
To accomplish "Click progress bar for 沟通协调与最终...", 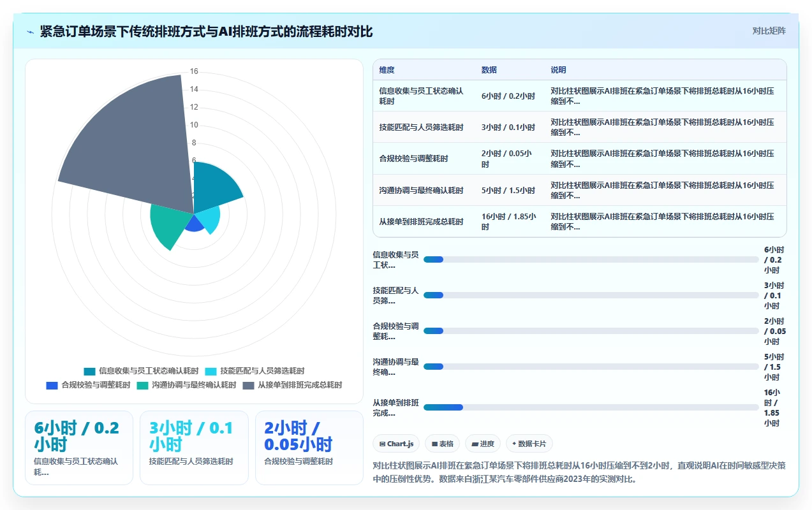I will click(x=591, y=367).
